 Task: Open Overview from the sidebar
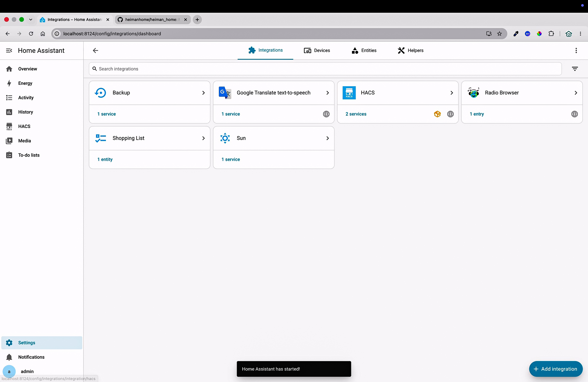[x=42, y=69]
